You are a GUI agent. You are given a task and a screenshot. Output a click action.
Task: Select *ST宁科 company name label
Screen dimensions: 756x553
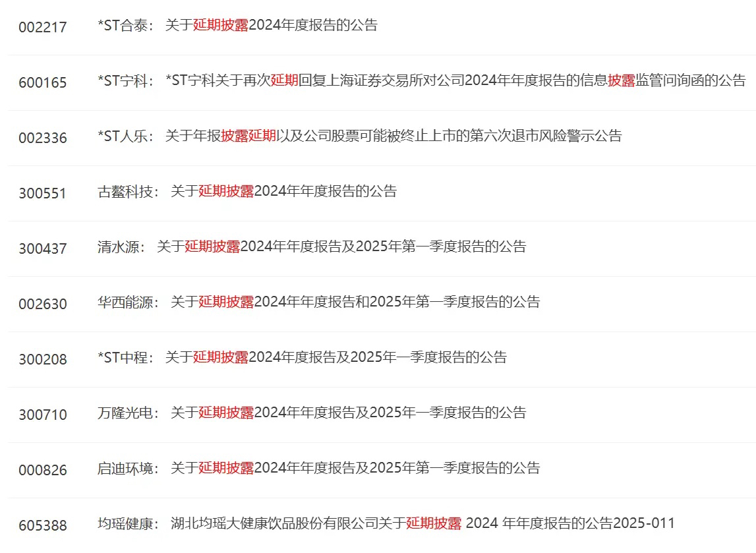[x=125, y=80]
